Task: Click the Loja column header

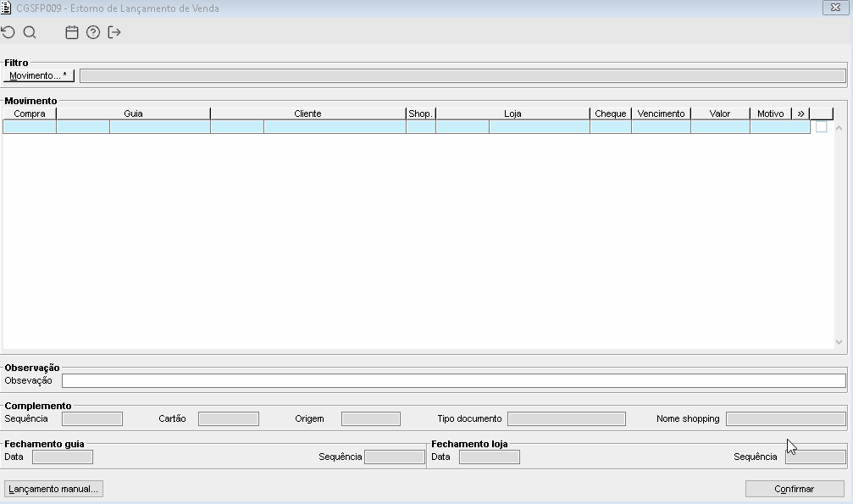Action: click(x=512, y=114)
